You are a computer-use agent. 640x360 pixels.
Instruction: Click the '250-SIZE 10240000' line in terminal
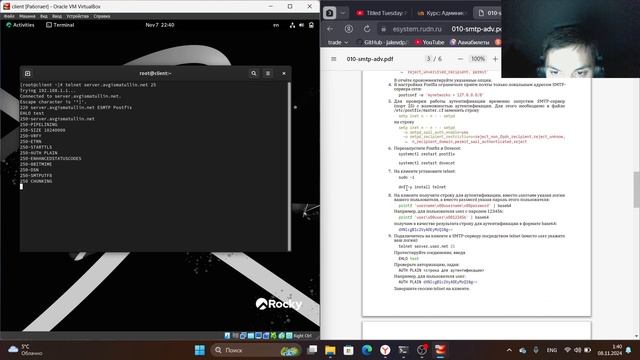click(42, 130)
